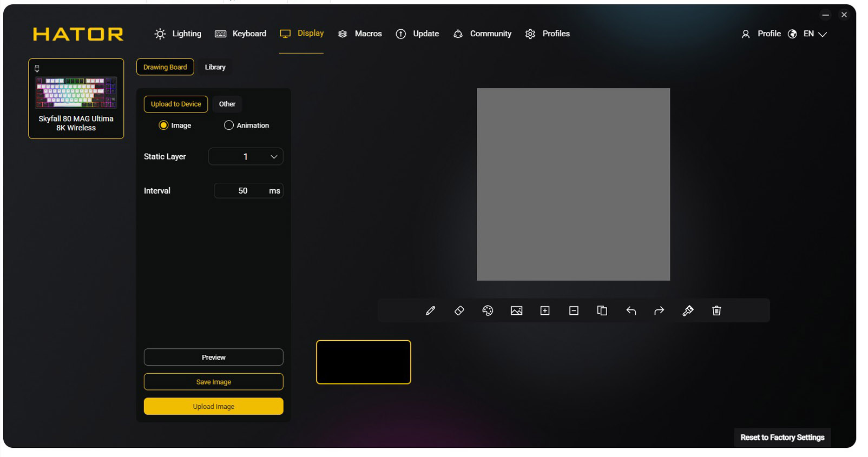Add a new frame with plus icon
The width and height of the screenshot is (868, 457).
(x=545, y=310)
